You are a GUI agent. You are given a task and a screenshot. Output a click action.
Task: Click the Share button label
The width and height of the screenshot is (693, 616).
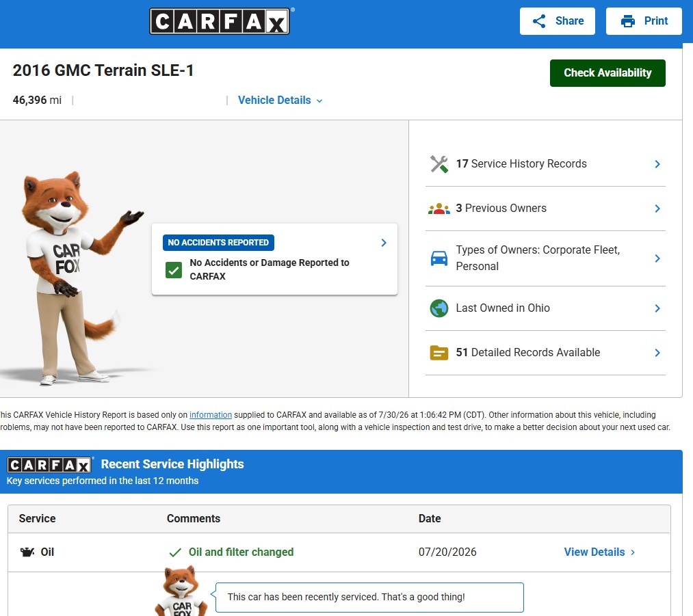coord(569,21)
